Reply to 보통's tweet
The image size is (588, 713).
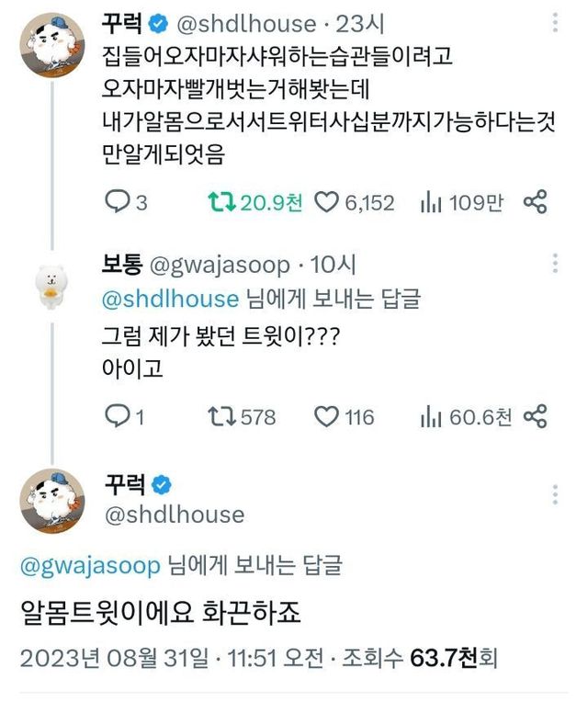coord(118,417)
